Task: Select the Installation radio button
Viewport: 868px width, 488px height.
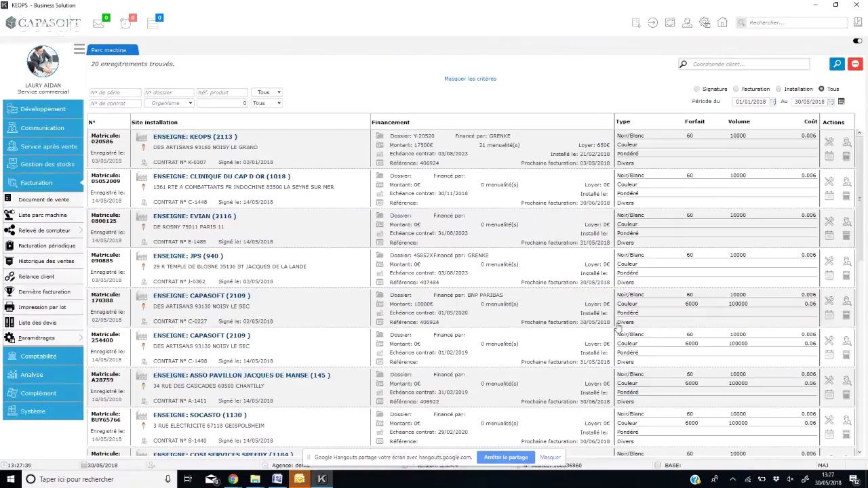Action: coord(778,89)
